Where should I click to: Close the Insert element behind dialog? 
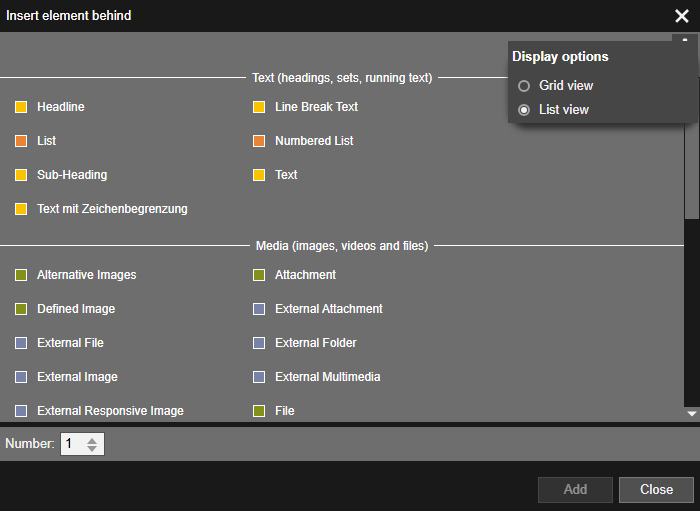[682, 16]
